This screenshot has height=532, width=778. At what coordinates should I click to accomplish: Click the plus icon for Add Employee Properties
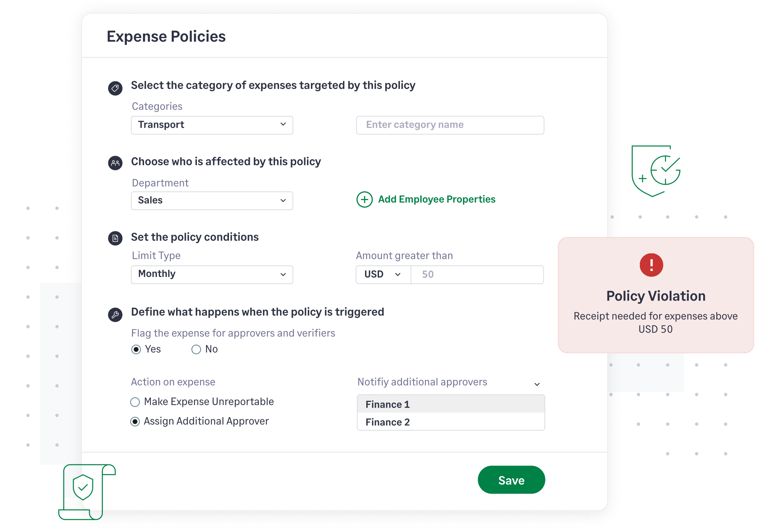click(365, 199)
